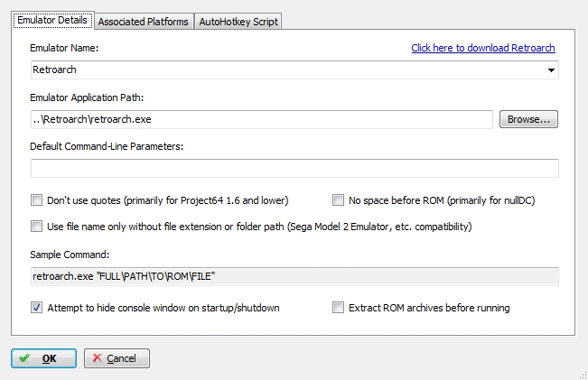This screenshot has width=588, height=380.
Task: Select the Emulator Details tab
Action: tap(52, 21)
